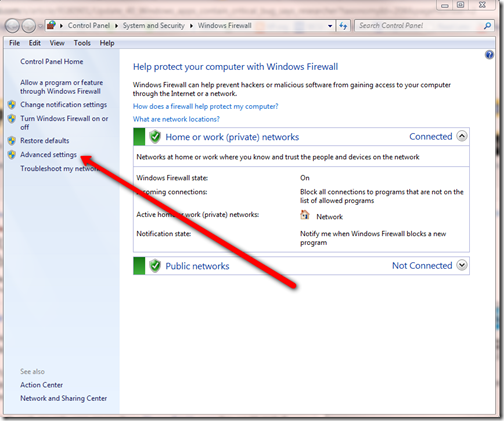The height and width of the screenshot is (421, 504).
Task: Open the address bar history dropdown
Action: point(330,26)
